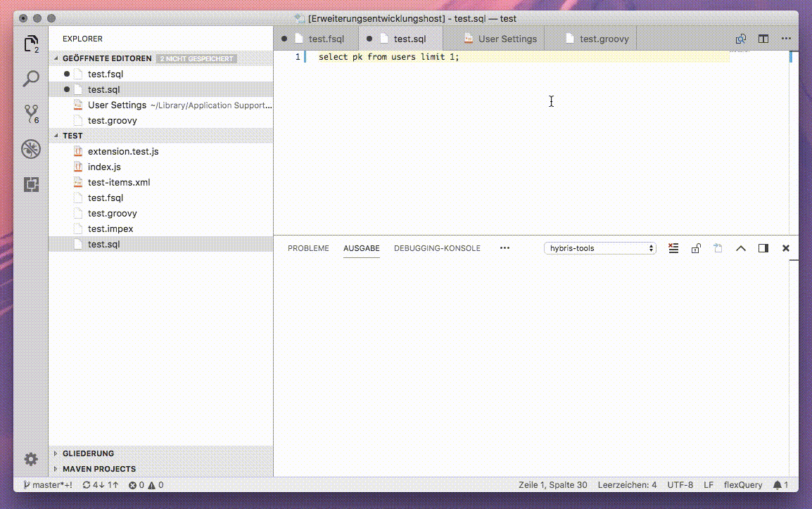Open the Explorer view in the activity bar

(31, 44)
